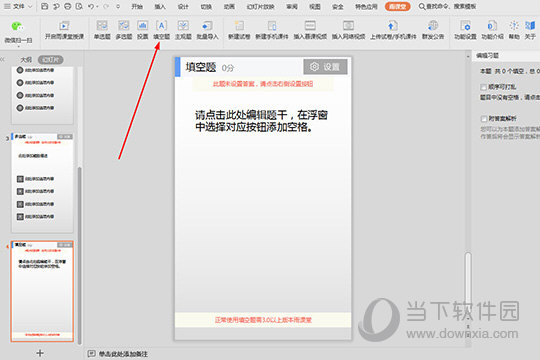Image resolution: width=540 pixels, height=360 pixels.
Task: Undo the last action
Action: (x=91, y=6)
